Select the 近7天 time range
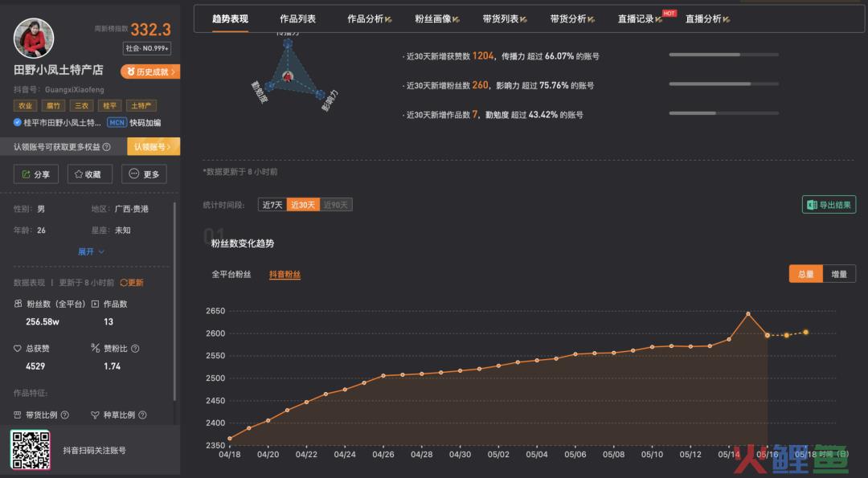This screenshot has height=478, width=868. (x=272, y=205)
